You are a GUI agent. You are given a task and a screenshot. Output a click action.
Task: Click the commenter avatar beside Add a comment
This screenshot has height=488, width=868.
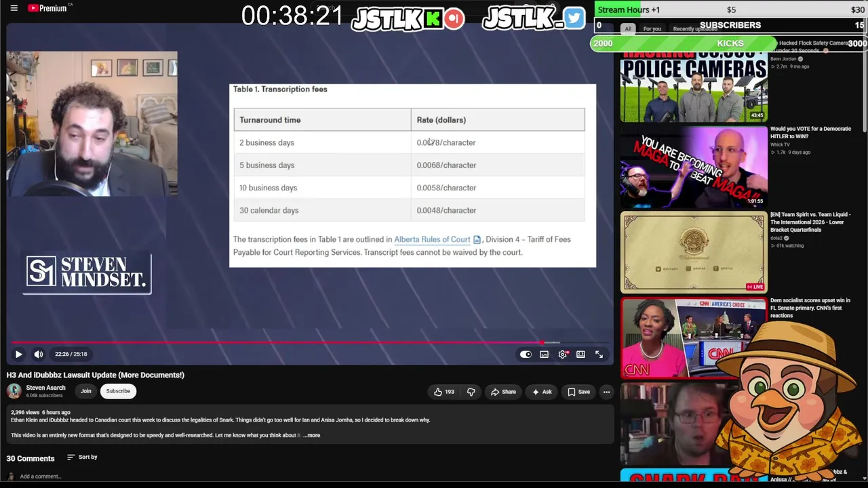click(x=11, y=476)
